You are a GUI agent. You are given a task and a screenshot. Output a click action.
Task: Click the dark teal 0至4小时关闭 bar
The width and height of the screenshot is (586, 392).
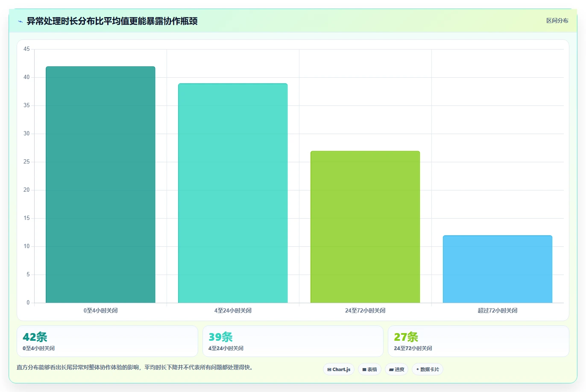coord(100,184)
